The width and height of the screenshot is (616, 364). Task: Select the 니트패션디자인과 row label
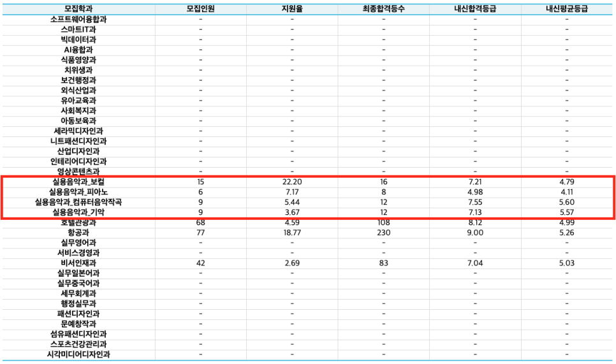coord(78,142)
